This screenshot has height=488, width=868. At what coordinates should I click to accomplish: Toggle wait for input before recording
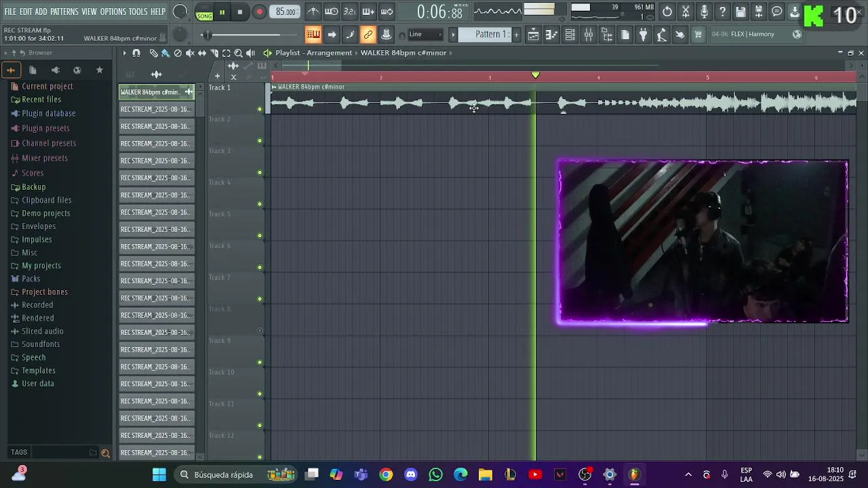pyautogui.click(x=331, y=12)
